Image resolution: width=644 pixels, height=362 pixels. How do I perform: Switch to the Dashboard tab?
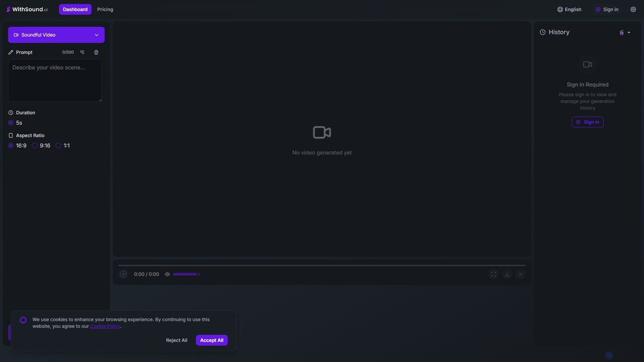[75, 10]
